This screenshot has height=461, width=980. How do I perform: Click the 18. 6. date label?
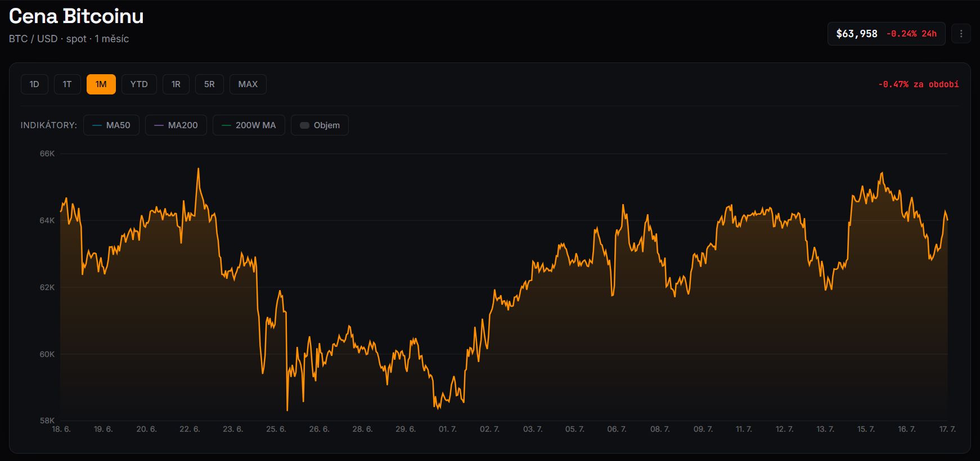(61, 429)
